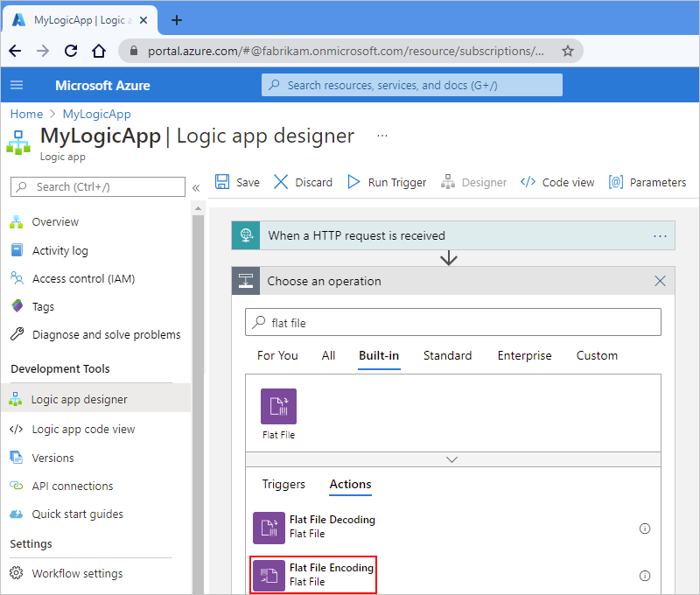This screenshot has width=700, height=595.
Task: Open Code view from toolbar
Action: 557,182
